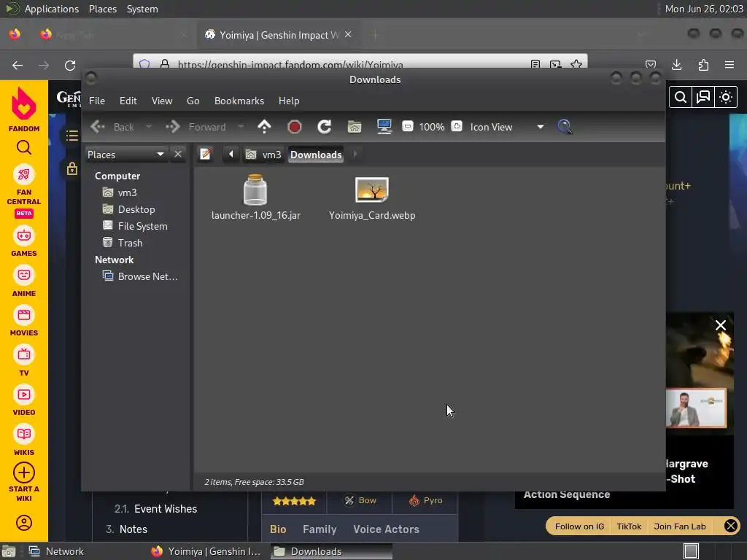Click the 100% zoom level label
This screenshot has width=747, height=560.
click(x=432, y=127)
